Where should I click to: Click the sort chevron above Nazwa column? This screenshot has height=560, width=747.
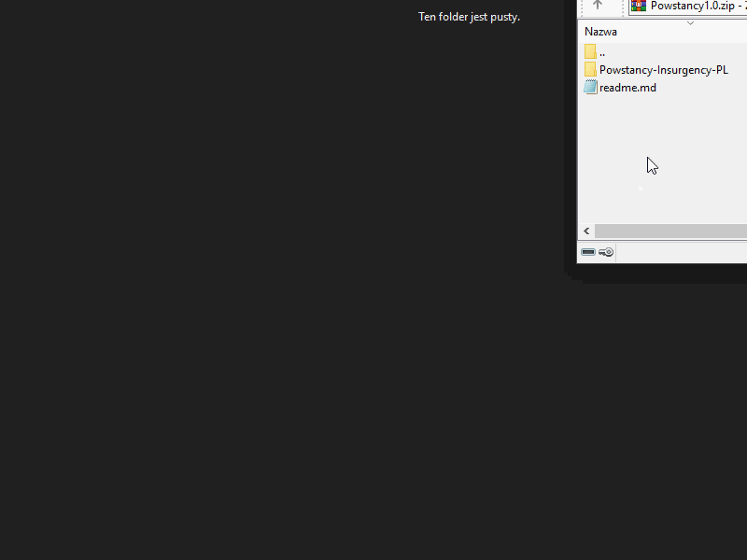coord(690,22)
